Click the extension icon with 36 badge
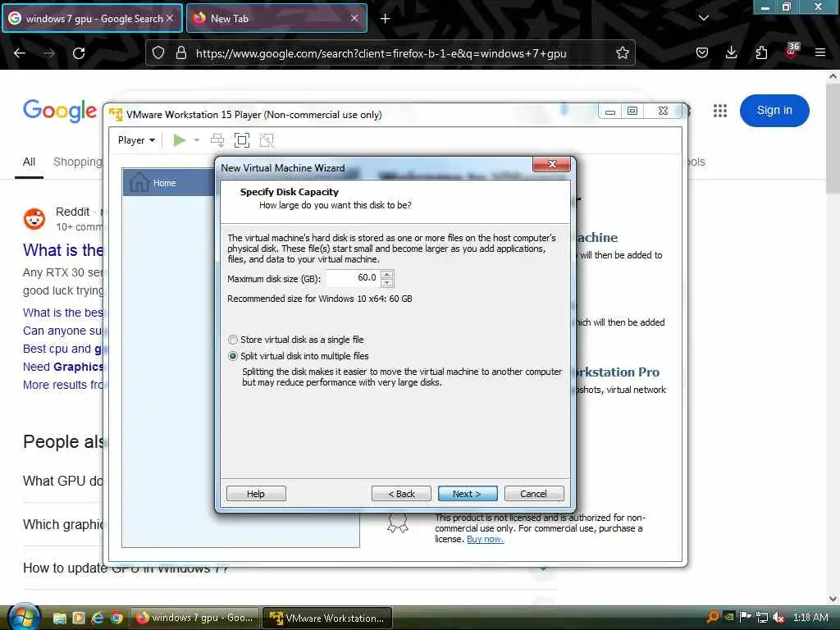840x630 pixels. (792, 52)
